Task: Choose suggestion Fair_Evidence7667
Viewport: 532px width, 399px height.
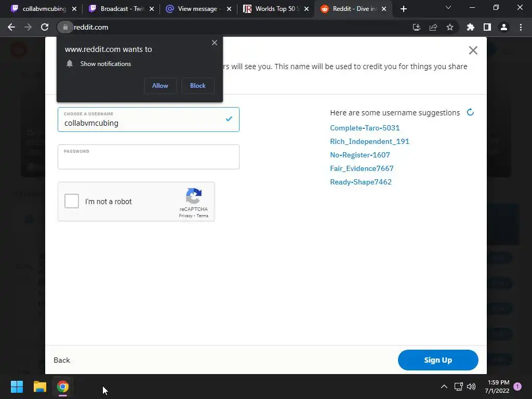Action: pyautogui.click(x=362, y=169)
